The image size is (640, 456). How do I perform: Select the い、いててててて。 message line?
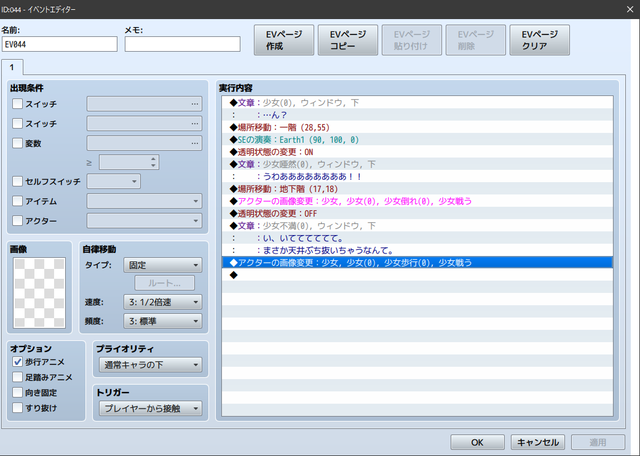point(417,238)
